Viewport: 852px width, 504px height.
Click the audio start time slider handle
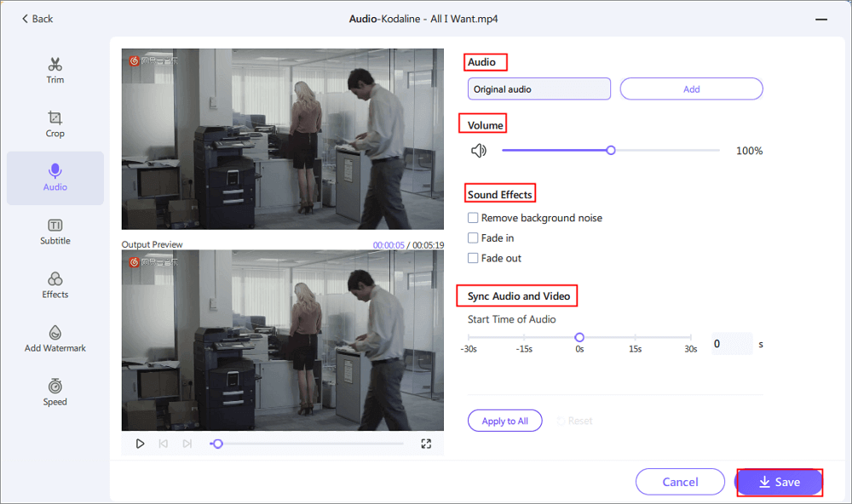[579, 337]
